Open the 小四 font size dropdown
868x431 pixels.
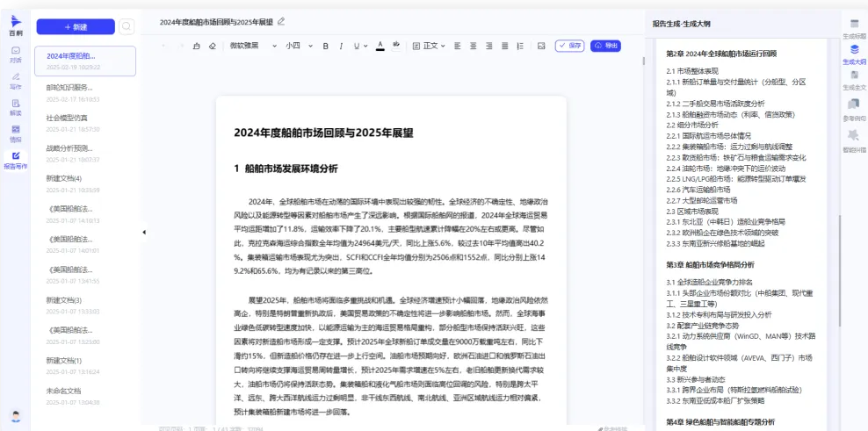(297, 46)
